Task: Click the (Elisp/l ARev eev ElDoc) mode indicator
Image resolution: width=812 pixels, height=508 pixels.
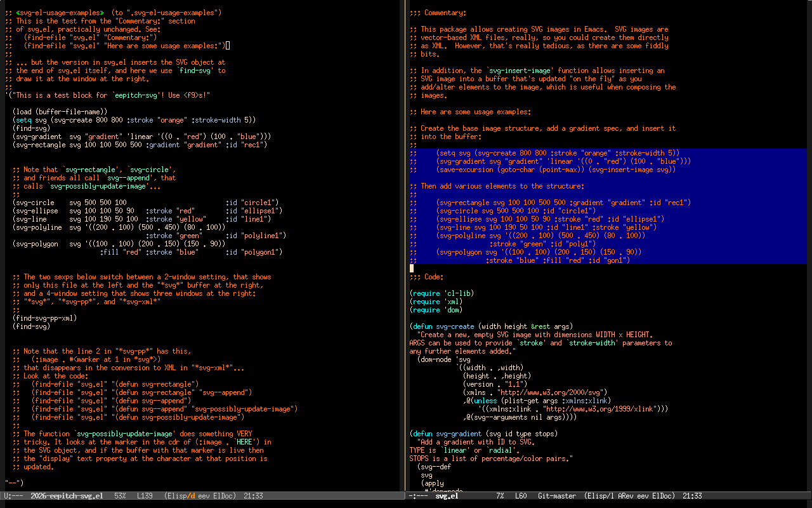Action: coord(630,496)
